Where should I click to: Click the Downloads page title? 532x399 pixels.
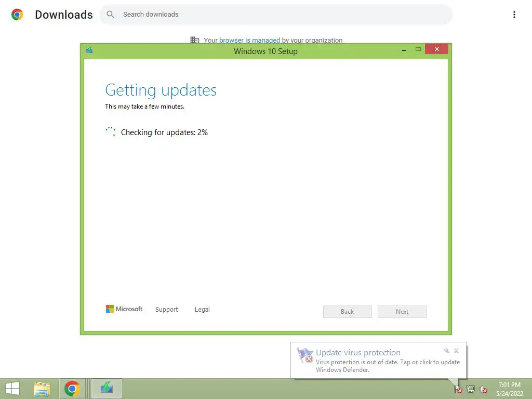point(64,15)
